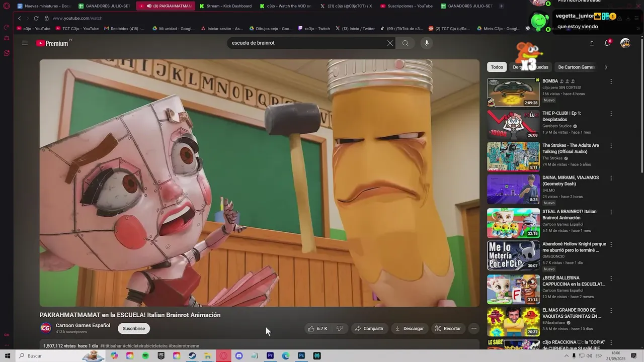
Task: Open The Strokes Adults Are Talking thumbnail
Action: pyautogui.click(x=513, y=157)
